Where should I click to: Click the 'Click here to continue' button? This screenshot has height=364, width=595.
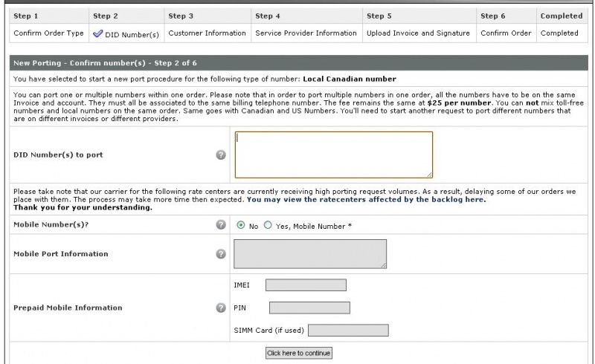click(x=299, y=353)
